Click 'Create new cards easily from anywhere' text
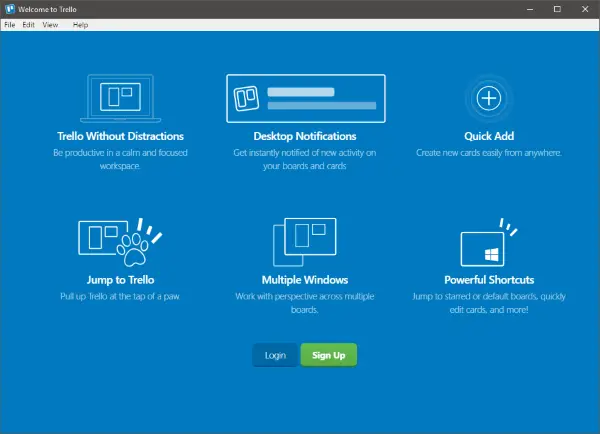 point(489,153)
